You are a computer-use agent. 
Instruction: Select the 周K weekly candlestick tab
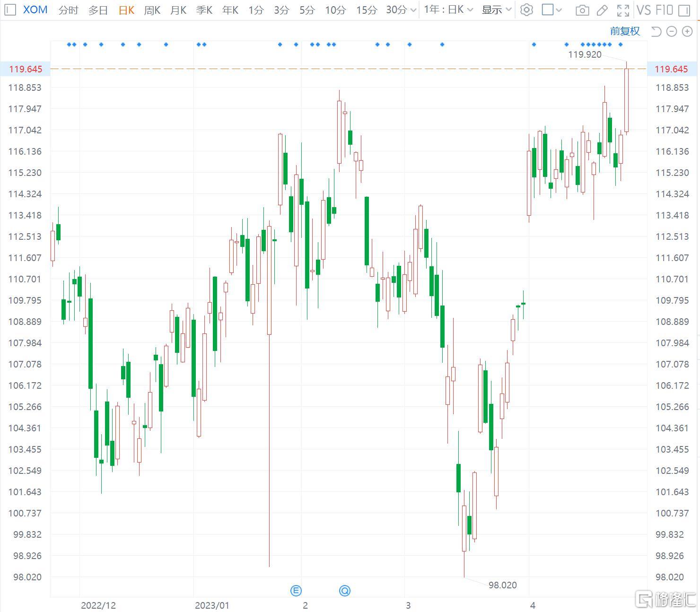pyautogui.click(x=152, y=9)
